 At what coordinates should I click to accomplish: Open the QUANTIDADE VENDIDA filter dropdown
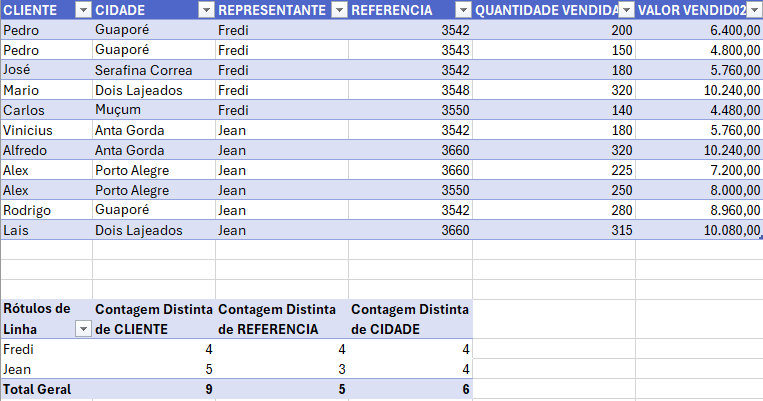pos(627,10)
